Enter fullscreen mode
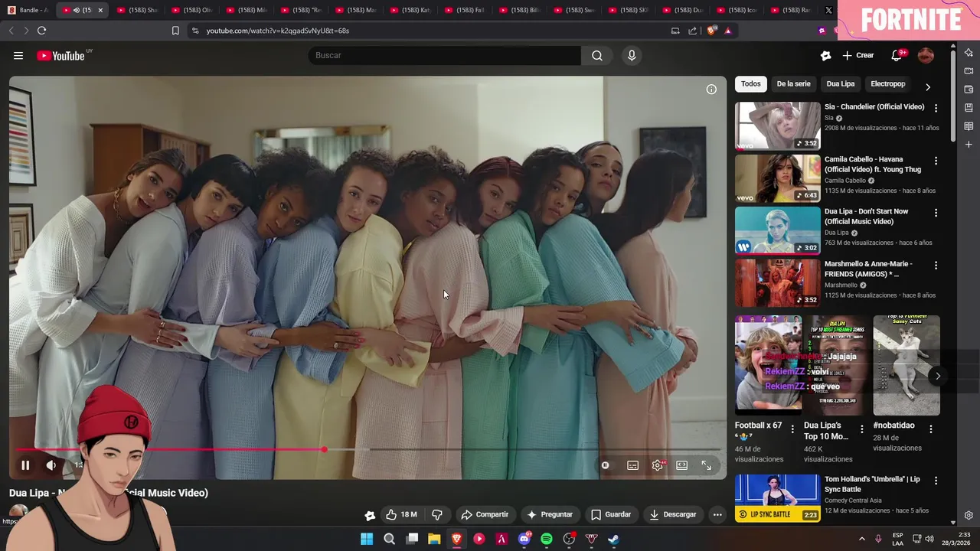980x551 pixels. click(x=706, y=465)
